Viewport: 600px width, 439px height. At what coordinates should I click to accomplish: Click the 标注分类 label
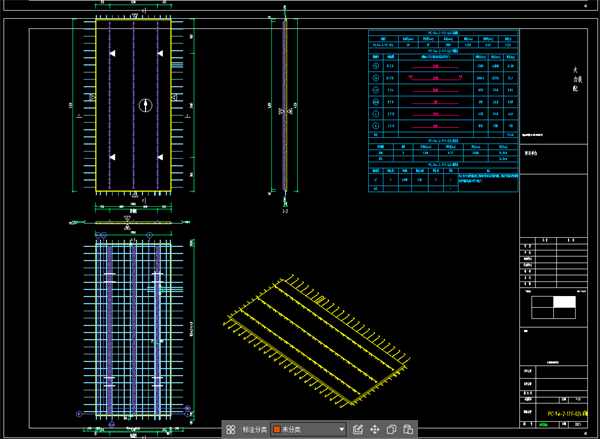[254, 429]
